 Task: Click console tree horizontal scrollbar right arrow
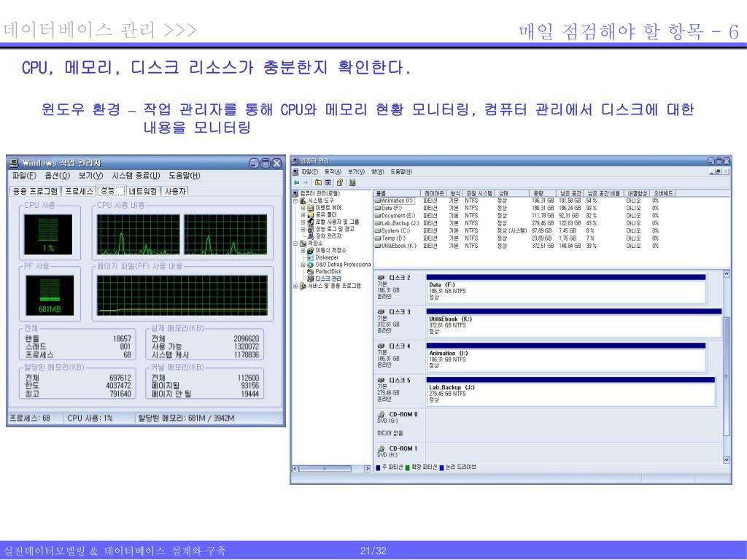[368, 469]
